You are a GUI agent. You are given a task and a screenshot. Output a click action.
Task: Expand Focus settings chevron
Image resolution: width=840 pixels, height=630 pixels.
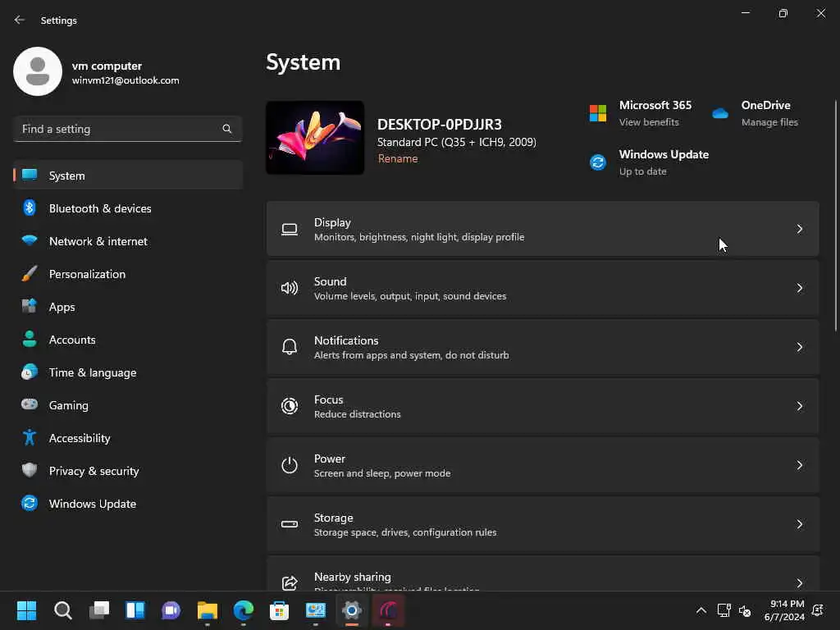pyautogui.click(x=799, y=406)
